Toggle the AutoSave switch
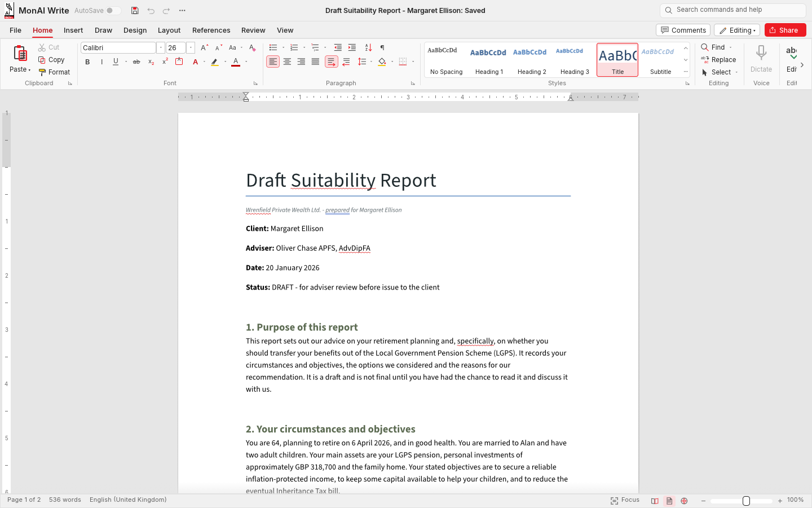 pyautogui.click(x=113, y=11)
